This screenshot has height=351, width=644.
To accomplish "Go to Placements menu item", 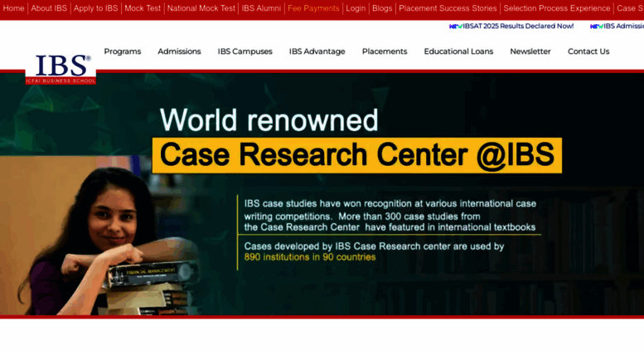I will [x=384, y=51].
